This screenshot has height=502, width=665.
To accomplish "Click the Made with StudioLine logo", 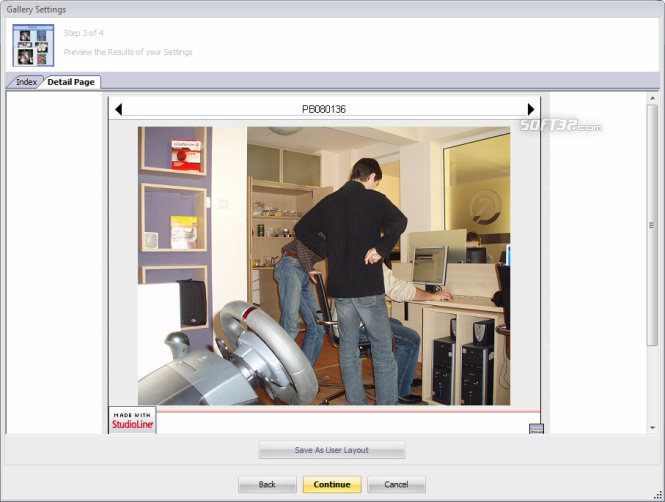I will click(x=133, y=421).
